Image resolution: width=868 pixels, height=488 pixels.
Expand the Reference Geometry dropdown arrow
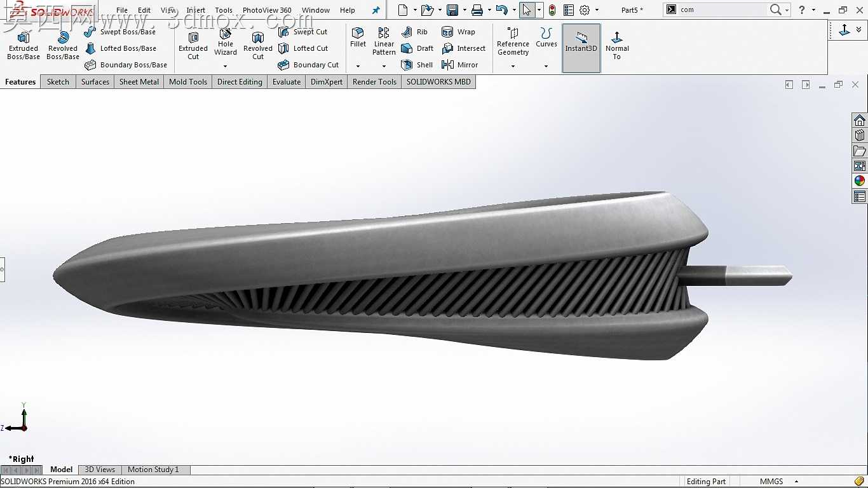[513, 66]
